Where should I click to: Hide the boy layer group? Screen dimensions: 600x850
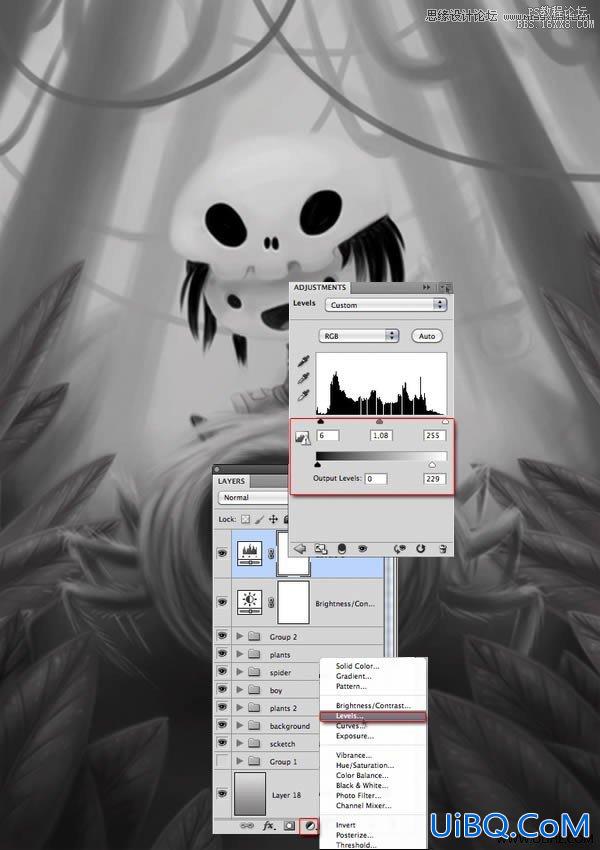[x=222, y=689]
